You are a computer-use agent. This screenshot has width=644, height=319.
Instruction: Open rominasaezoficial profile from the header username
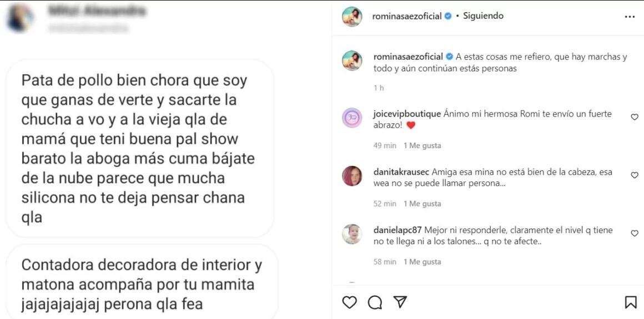pyautogui.click(x=407, y=16)
